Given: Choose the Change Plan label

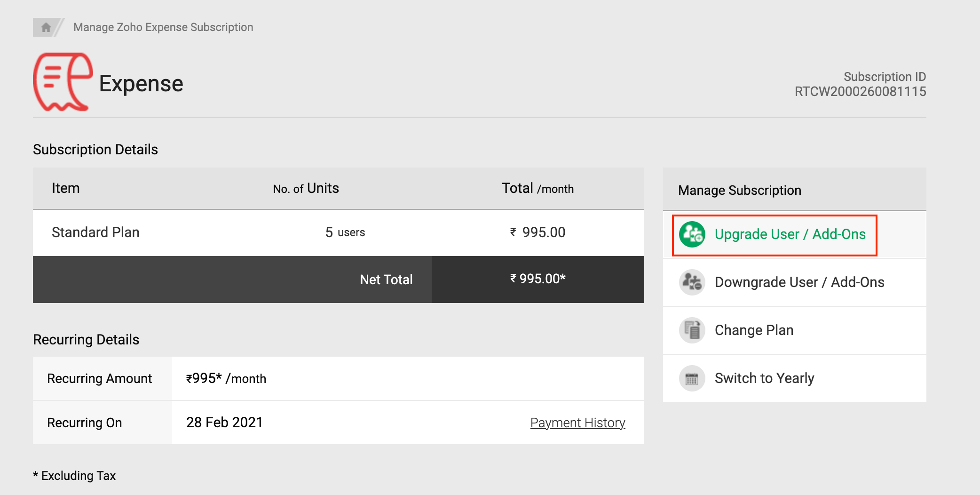Looking at the screenshot, I should (x=754, y=330).
